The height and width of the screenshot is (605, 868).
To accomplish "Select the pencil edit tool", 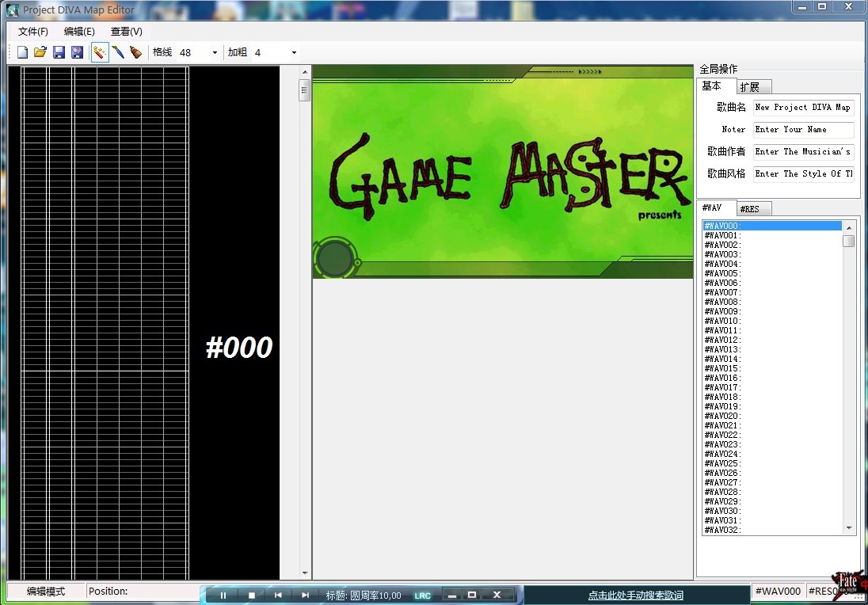I will click(x=100, y=52).
